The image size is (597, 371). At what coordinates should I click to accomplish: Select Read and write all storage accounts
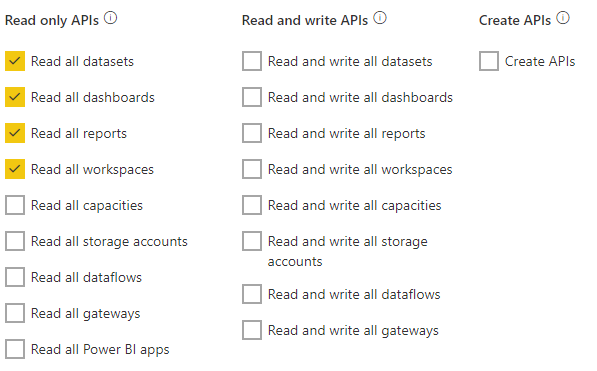pos(252,241)
